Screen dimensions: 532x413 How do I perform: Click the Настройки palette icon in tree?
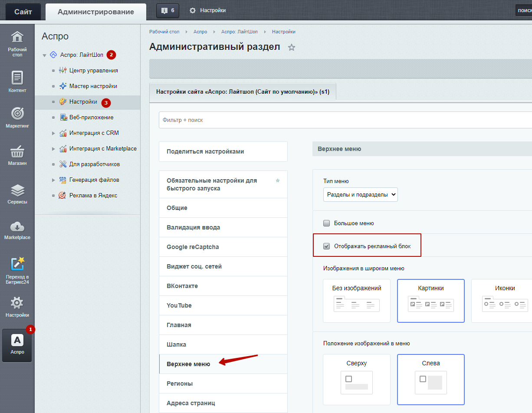[x=63, y=102]
